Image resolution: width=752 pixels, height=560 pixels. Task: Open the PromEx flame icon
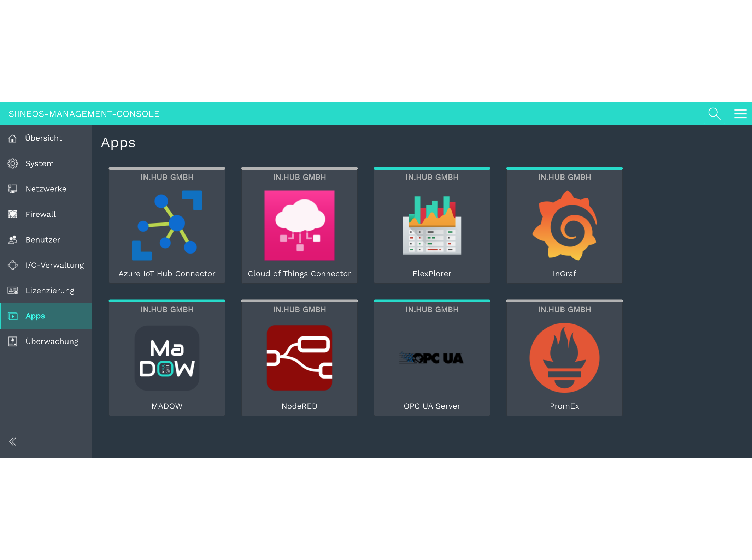(564, 358)
